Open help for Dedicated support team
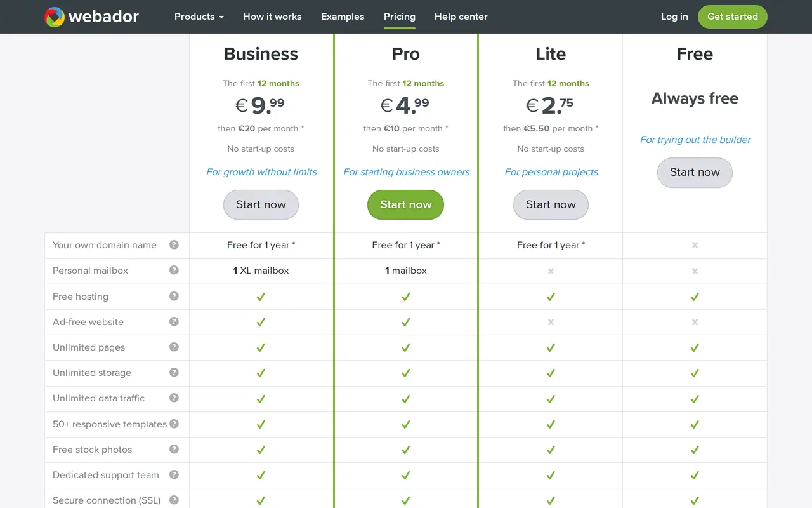 [x=174, y=474]
